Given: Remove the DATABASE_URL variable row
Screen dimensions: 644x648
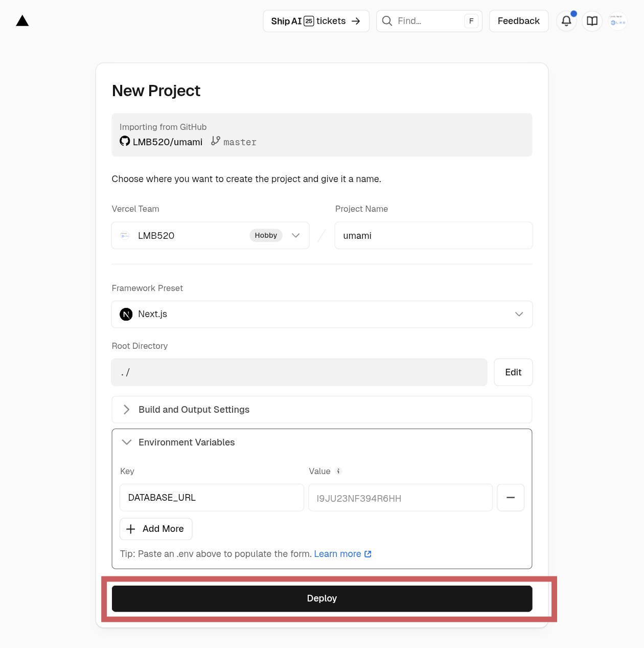Looking at the screenshot, I should [x=510, y=498].
